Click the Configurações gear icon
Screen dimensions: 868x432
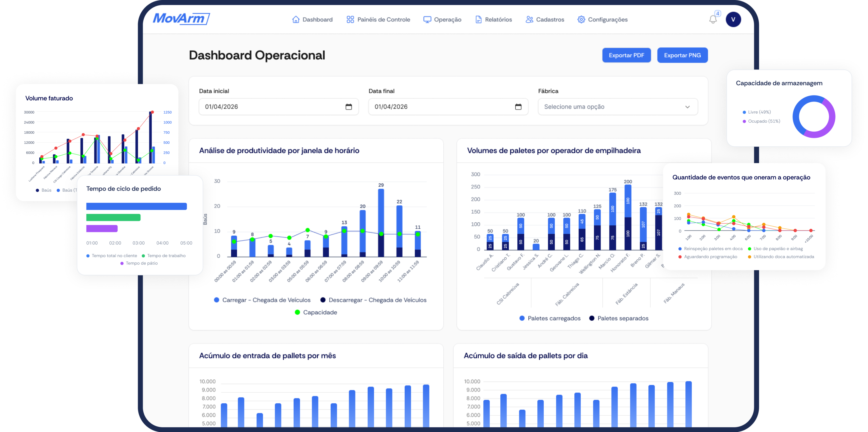pyautogui.click(x=581, y=19)
